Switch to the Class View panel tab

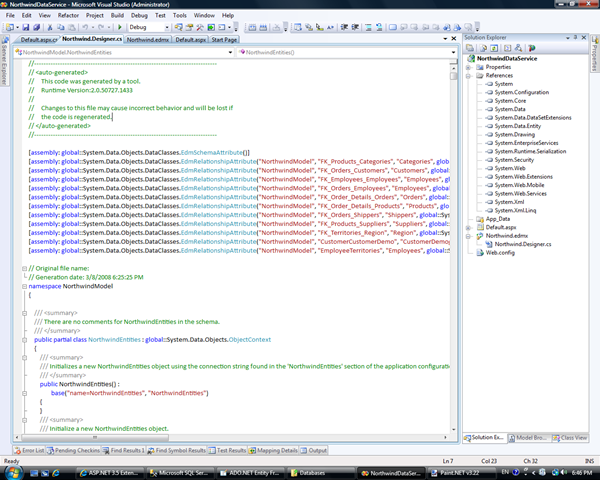tap(569, 438)
